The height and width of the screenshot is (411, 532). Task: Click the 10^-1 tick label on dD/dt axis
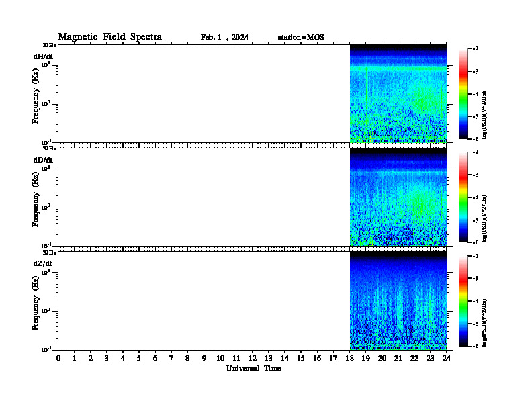46,246
